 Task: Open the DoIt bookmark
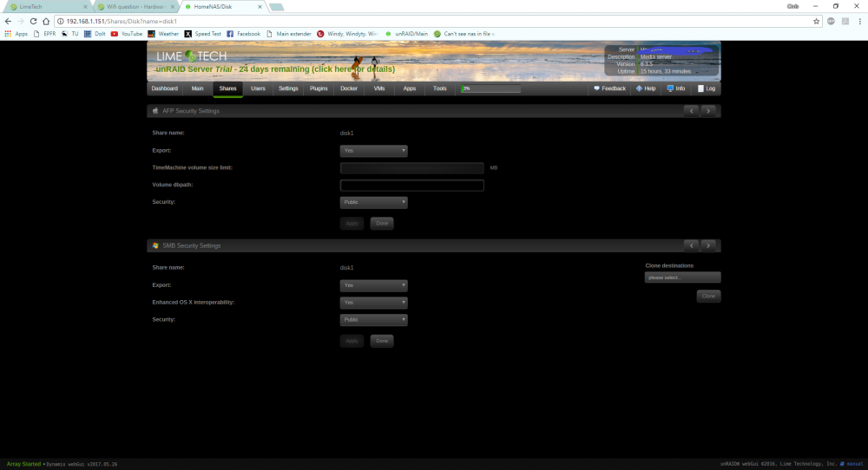tap(95, 34)
